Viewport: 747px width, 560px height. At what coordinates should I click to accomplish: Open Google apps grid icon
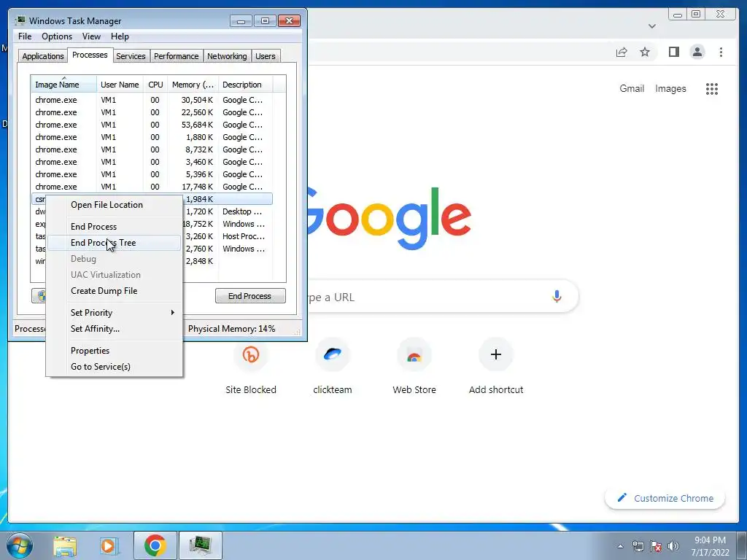point(712,88)
